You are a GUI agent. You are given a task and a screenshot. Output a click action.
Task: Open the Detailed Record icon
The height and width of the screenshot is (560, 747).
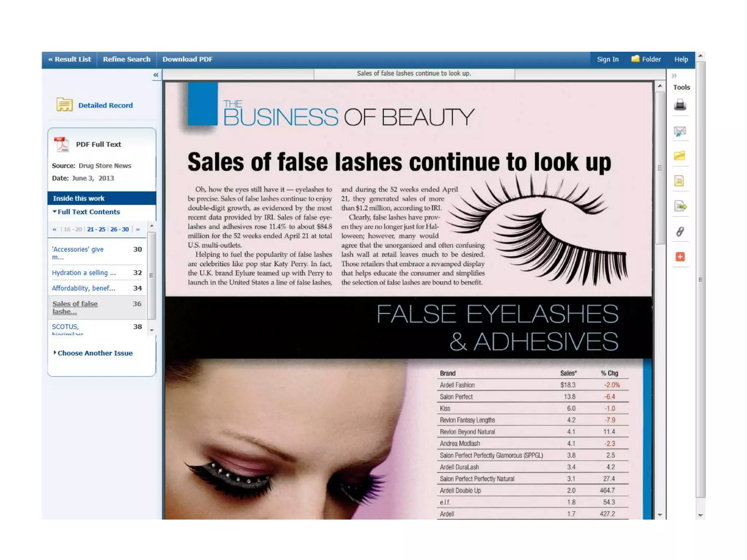click(x=65, y=105)
